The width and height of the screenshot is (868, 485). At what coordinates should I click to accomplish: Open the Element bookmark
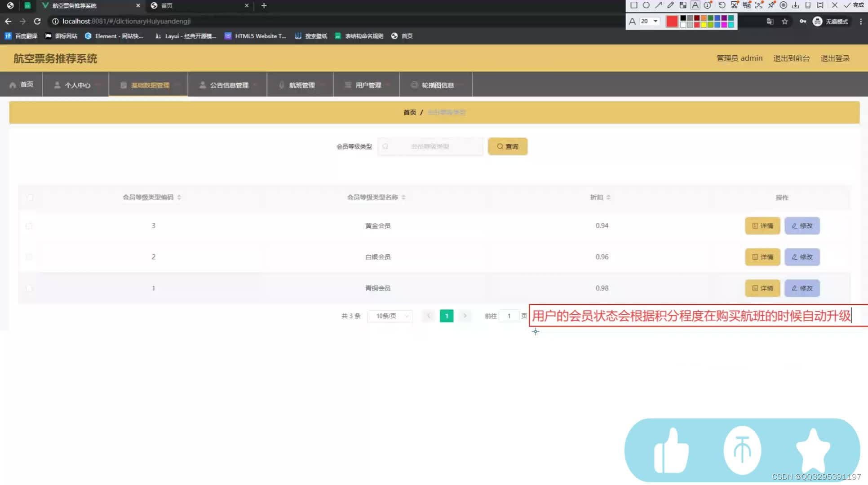click(x=114, y=36)
